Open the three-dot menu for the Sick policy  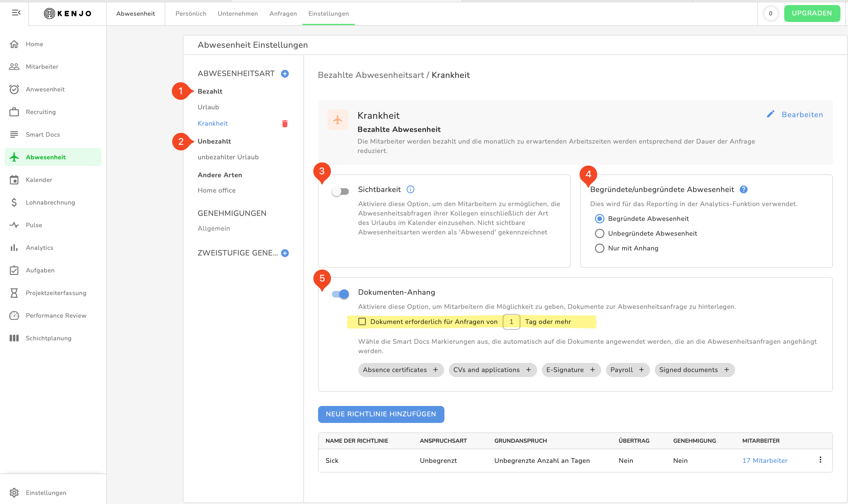[820, 460]
